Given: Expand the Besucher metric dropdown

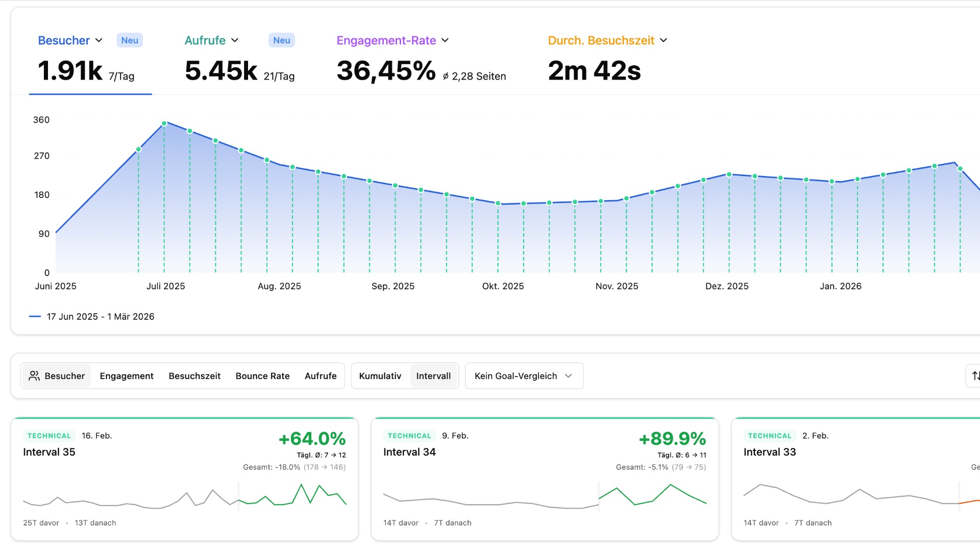Looking at the screenshot, I should (99, 40).
